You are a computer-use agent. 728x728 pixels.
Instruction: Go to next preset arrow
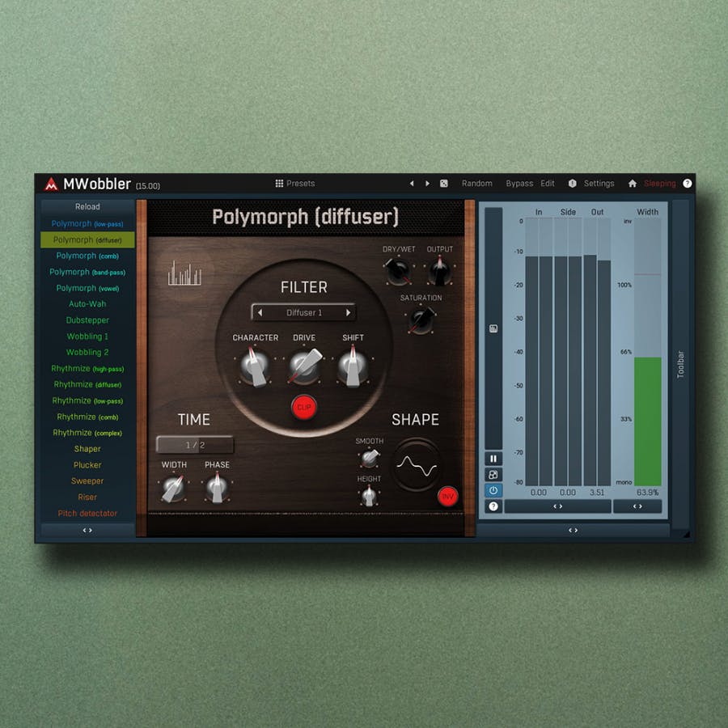(427, 184)
